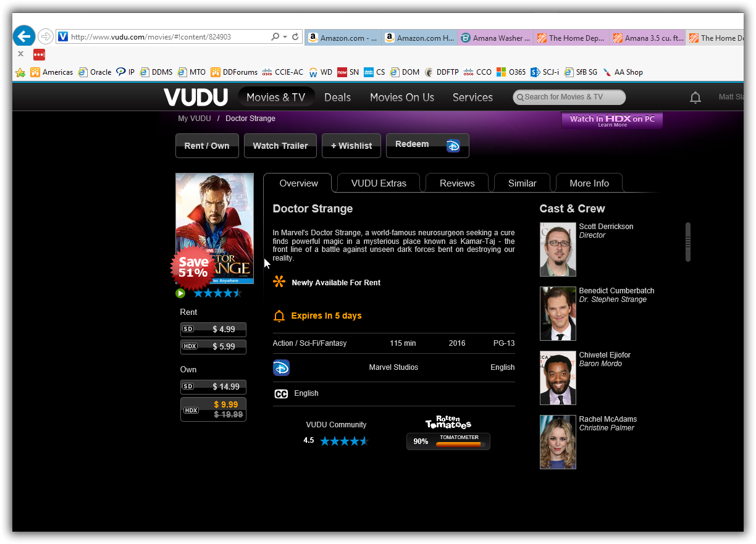
Task: Click the notification bell in VUDU header
Action: point(695,98)
